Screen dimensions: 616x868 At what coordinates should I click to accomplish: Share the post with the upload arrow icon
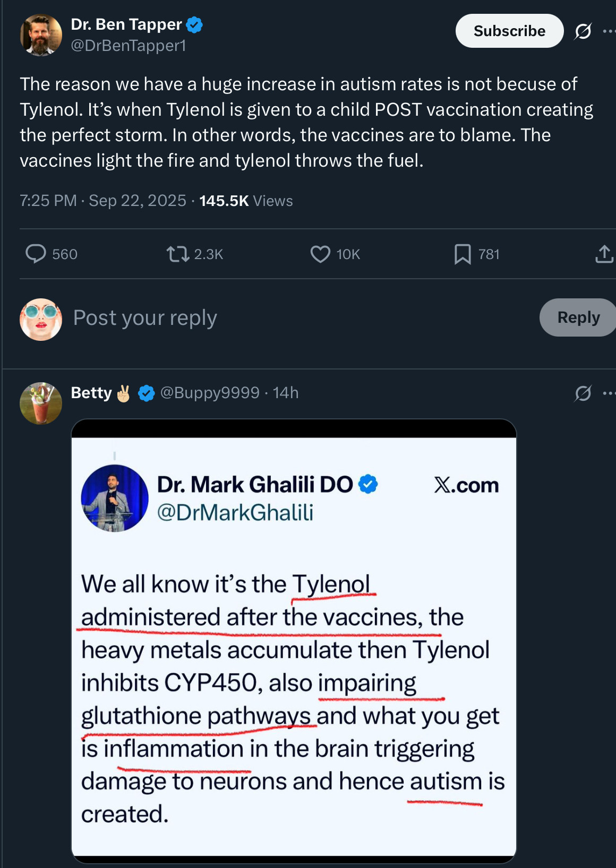604,254
